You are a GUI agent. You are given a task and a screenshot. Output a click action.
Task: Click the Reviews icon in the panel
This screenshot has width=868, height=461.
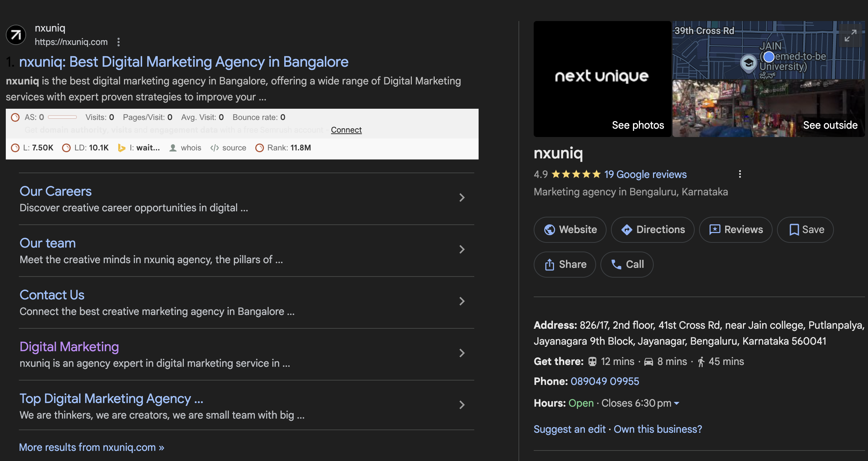click(x=714, y=229)
